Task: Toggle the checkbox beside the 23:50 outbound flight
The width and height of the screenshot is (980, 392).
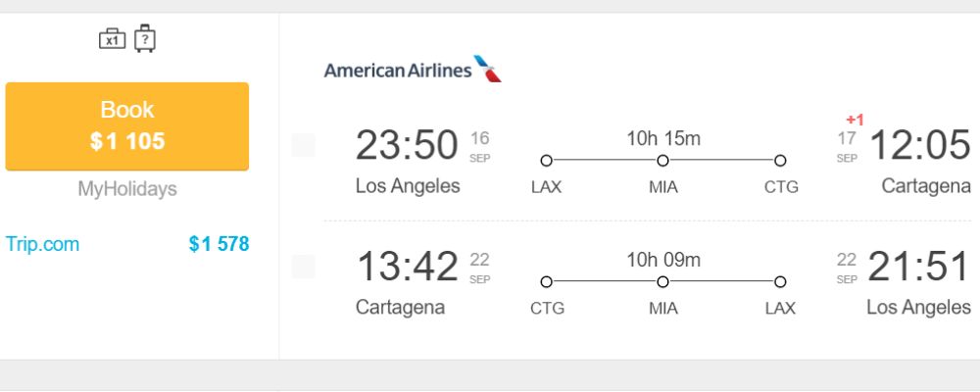Action: coord(303,145)
